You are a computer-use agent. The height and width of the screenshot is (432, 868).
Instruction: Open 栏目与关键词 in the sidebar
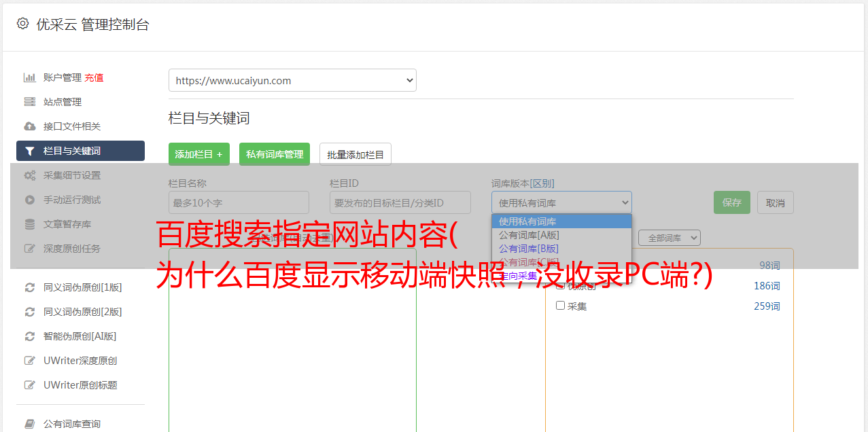coord(80,151)
